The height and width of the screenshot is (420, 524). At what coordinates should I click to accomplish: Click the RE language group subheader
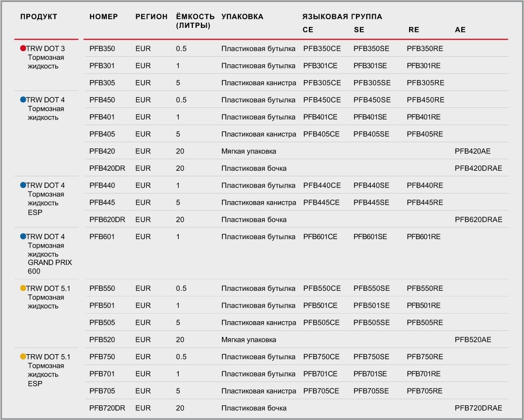coord(414,30)
